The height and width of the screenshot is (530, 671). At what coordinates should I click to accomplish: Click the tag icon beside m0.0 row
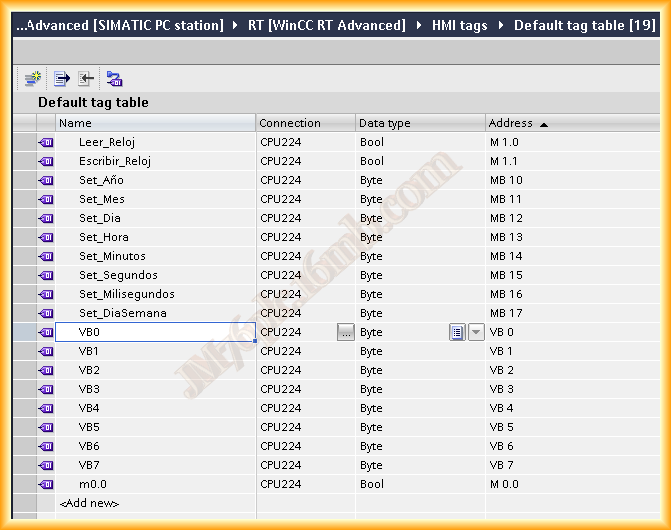coord(46,484)
